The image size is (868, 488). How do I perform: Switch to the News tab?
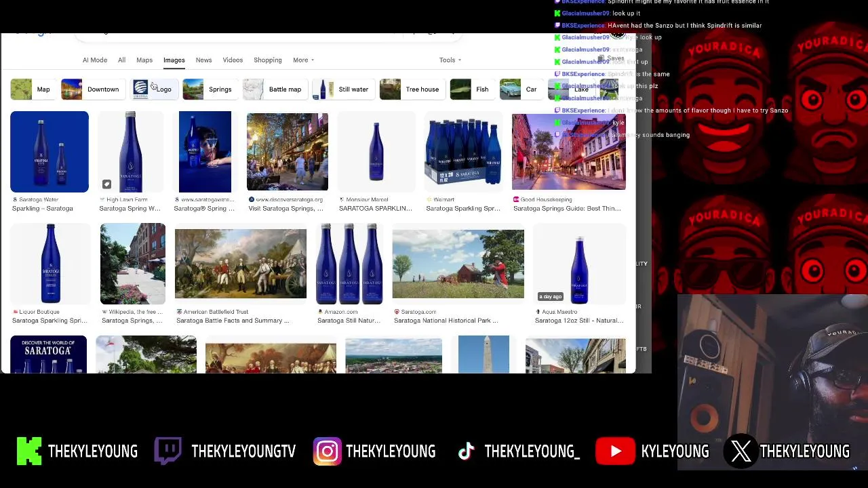coord(203,60)
